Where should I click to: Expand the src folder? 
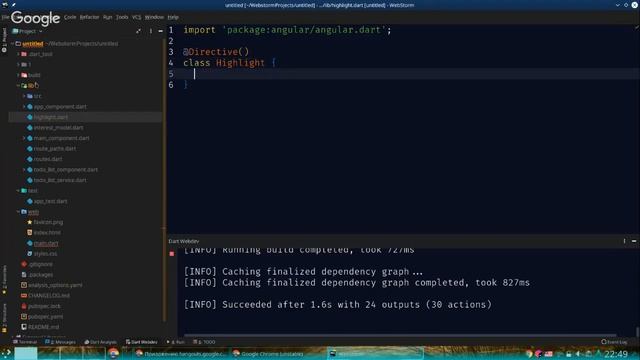click(x=24, y=96)
